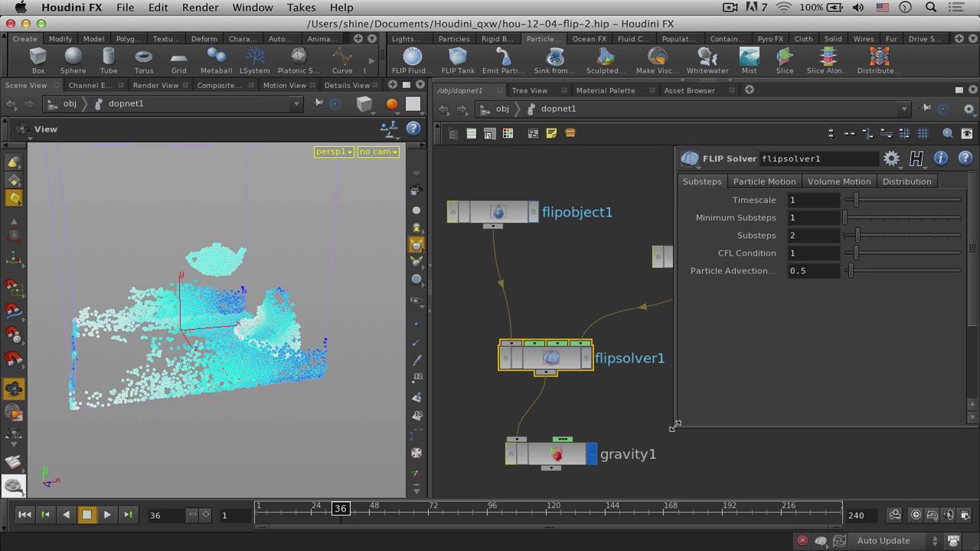
Task: Toggle the highlighted display option in viewport sidebar
Action: pyautogui.click(x=416, y=245)
